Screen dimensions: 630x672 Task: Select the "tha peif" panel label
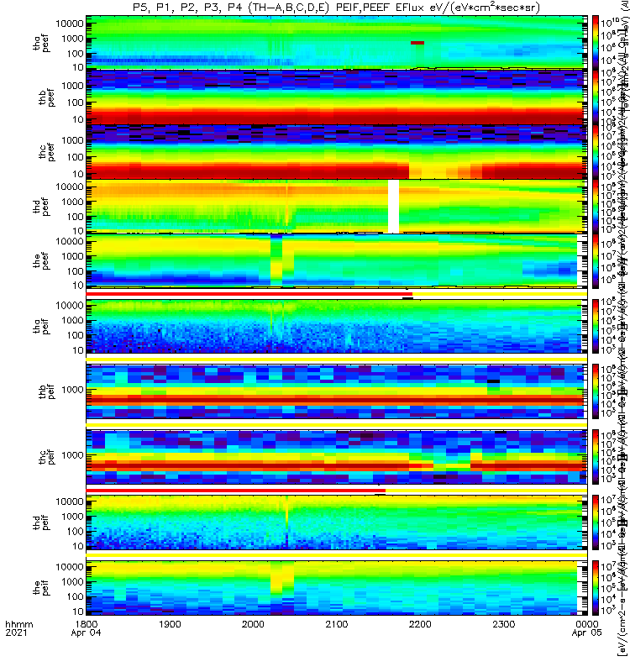coord(41,326)
